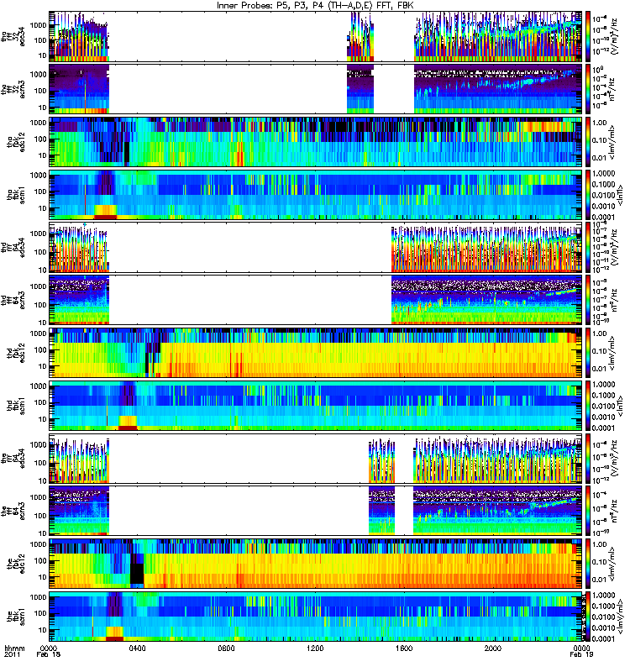The image size is (630, 672).
Task: Click the "1200" time axis label
Action: click(x=315, y=648)
